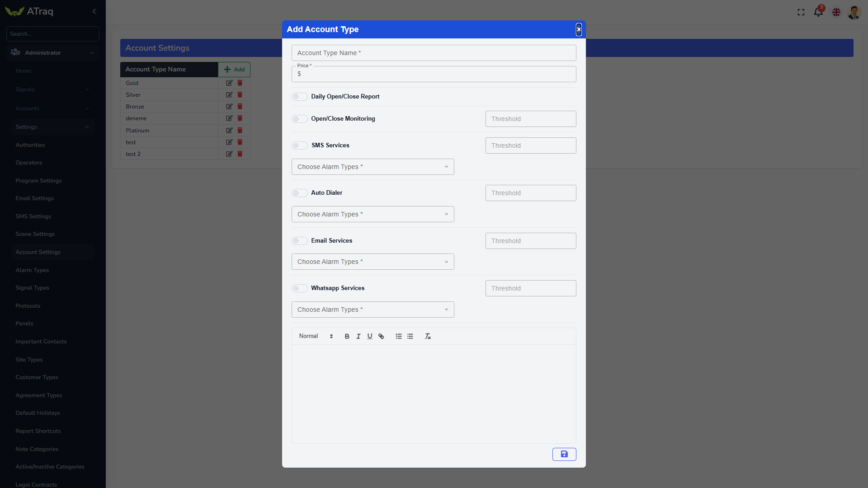The height and width of the screenshot is (488, 868).
Task: Open the Choose Alarm Types dropdown under SMS Services
Action: (x=373, y=167)
